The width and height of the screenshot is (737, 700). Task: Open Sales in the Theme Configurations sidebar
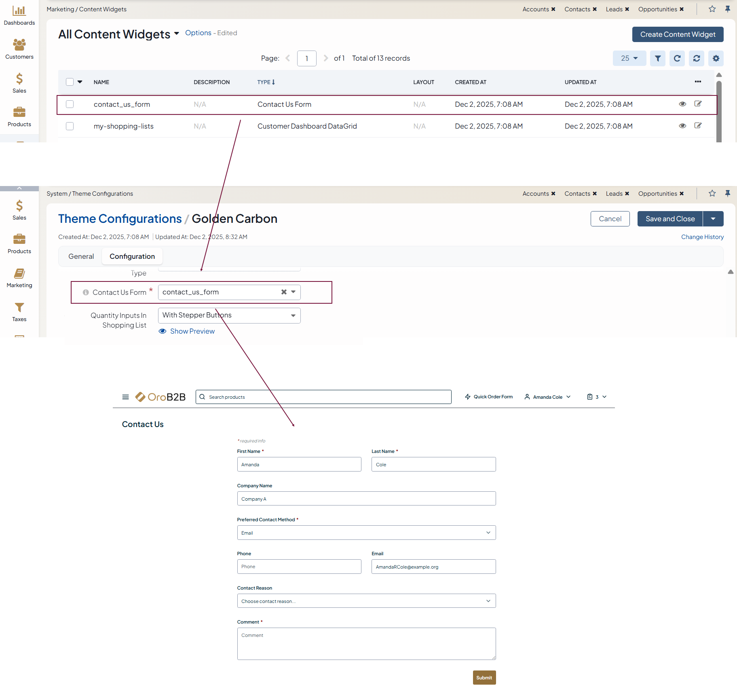click(x=19, y=210)
